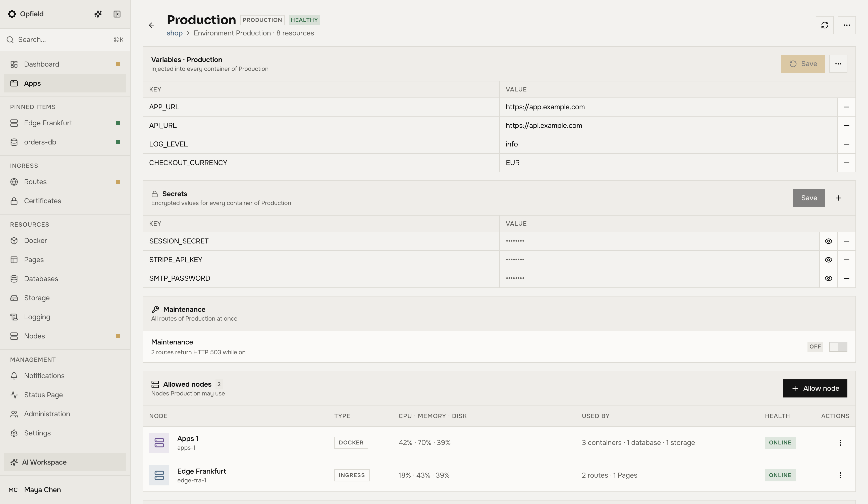Screen dimensions: 868x504
Task: Add a new secret with plus icon
Action: (838, 198)
